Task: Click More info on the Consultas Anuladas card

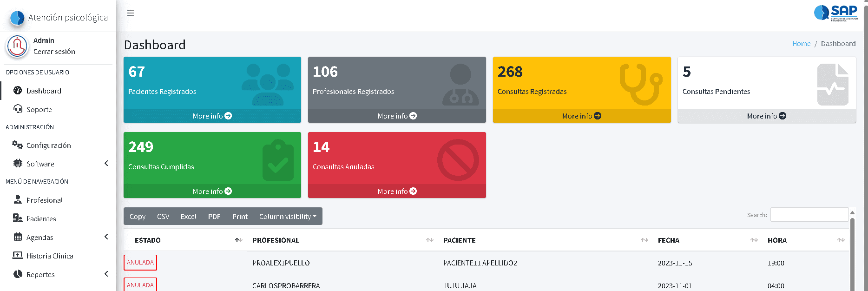Action: 397,191
